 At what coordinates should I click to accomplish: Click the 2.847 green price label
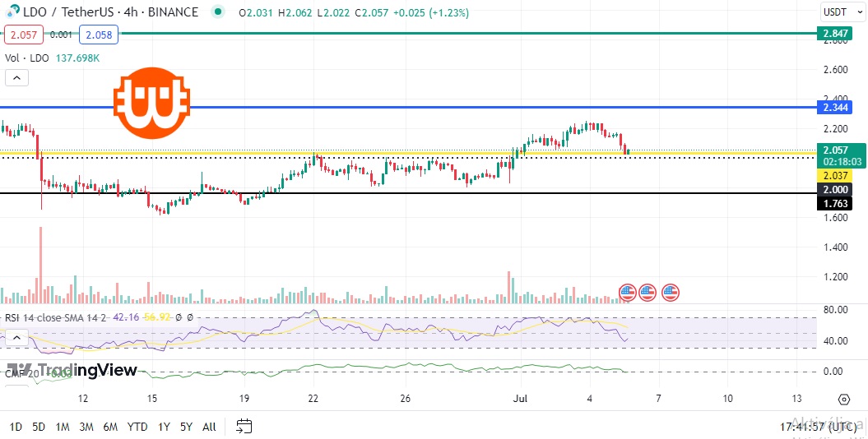(x=835, y=33)
